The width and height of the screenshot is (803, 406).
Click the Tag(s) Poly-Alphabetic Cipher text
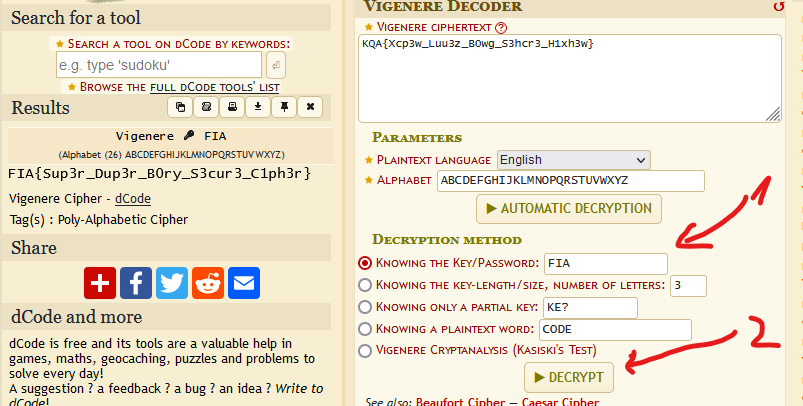(99, 220)
